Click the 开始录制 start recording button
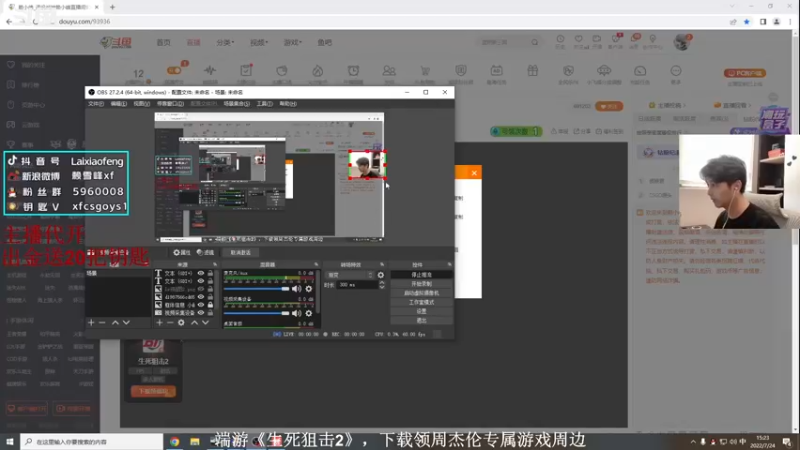Image resolution: width=800 pixels, height=450 pixels. click(421, 284)
